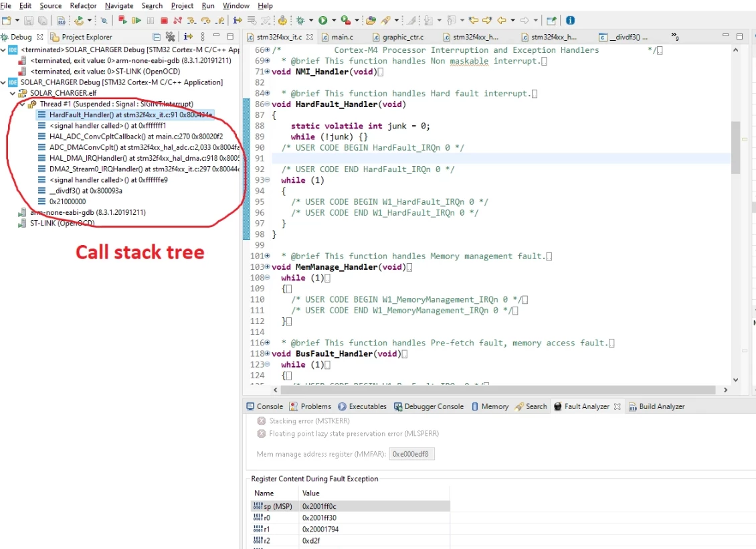Collapse the terminated SOLAR_CHARGER Debug launch node
Image resolution: width=756 pixels, height=549 pixels.
click(3, 50)
